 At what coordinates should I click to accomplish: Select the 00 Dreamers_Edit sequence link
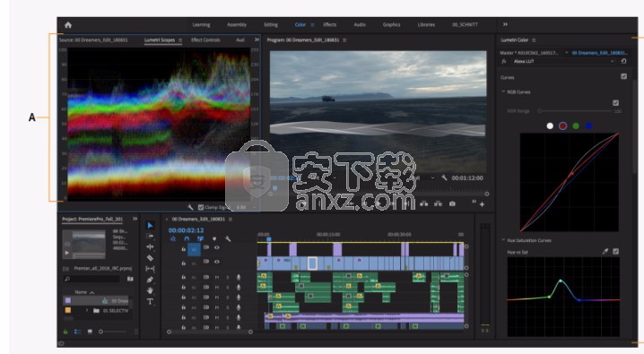[599, 53]
